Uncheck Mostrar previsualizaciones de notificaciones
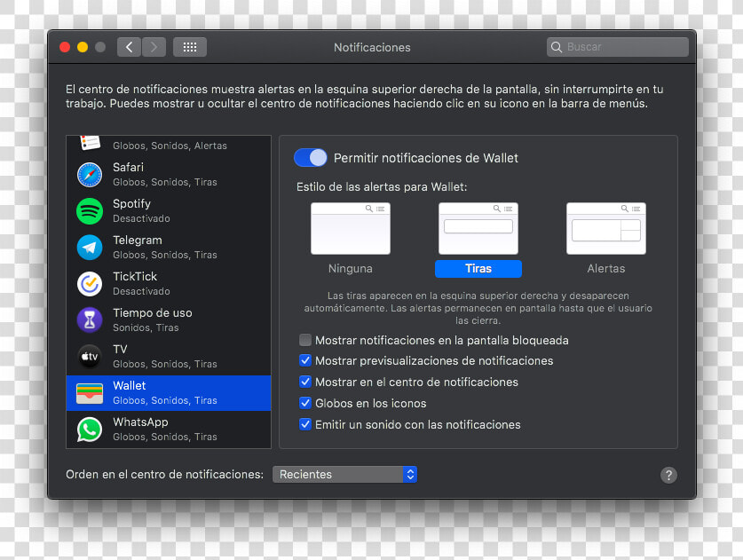Image resolution: width=743 pixels, height=560 pixels. (305, 360)
